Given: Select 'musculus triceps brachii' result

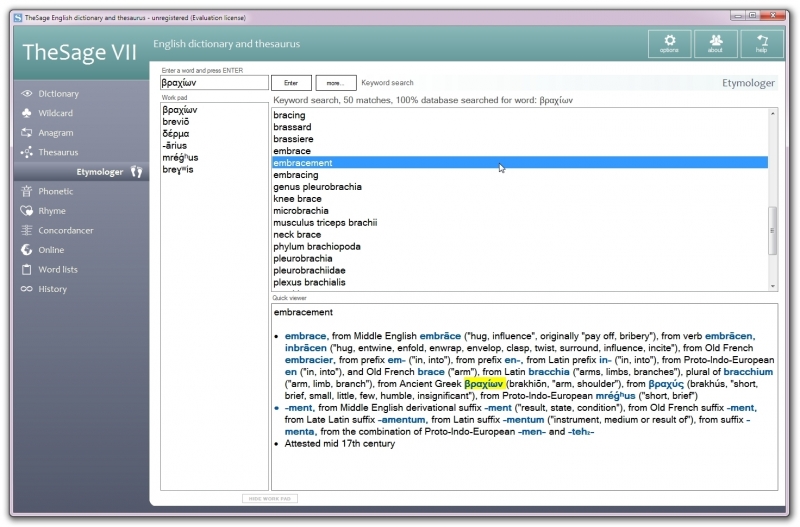Looking at the screenshot, I should (x=519, y=222).
